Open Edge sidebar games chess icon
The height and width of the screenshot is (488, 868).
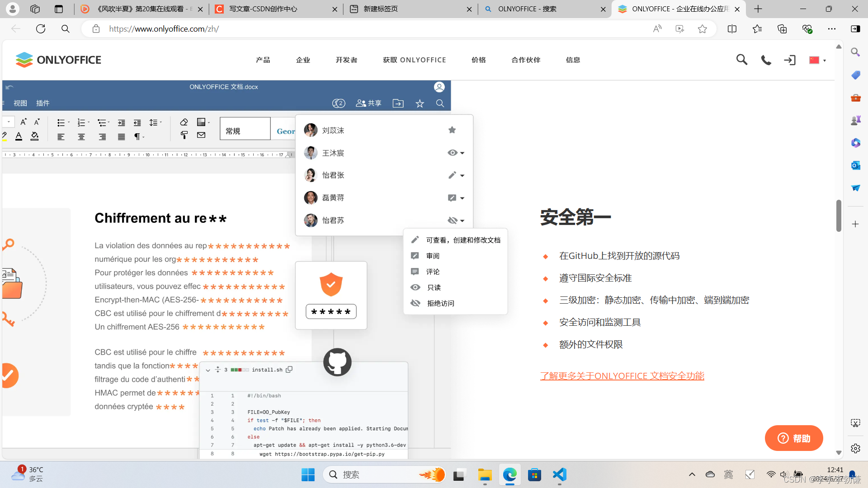pyautogui.click(x=855, y=120)
